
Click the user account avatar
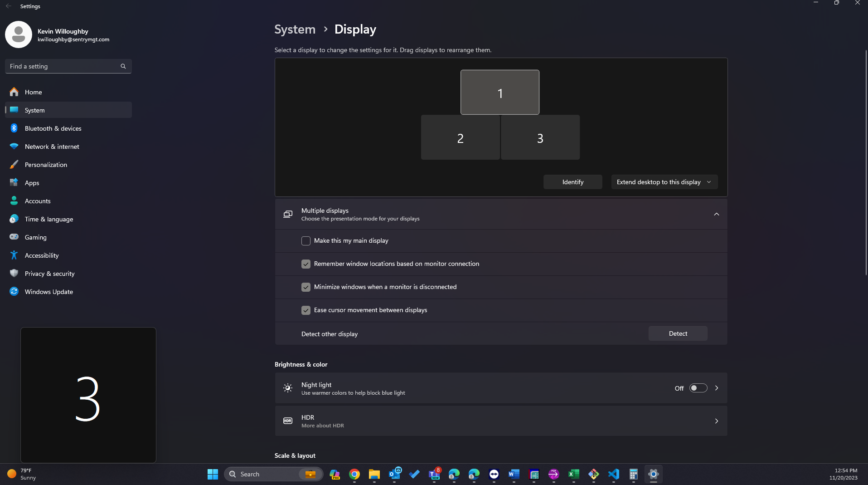(18, 34)
